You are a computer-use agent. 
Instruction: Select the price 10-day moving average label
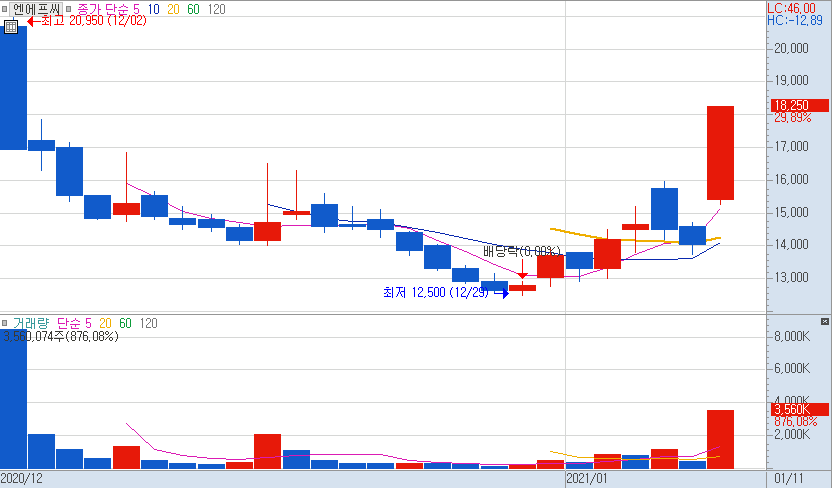coord(153,9)
